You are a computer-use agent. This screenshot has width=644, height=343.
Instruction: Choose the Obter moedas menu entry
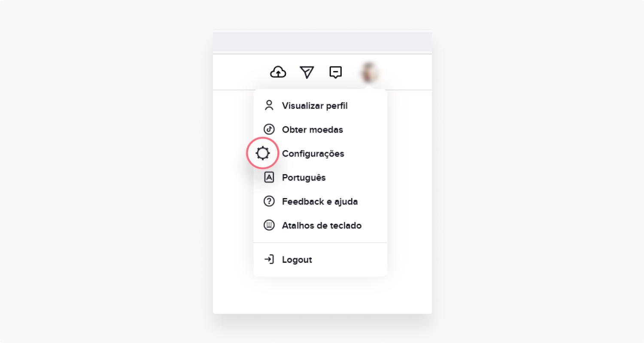(320, 129)
